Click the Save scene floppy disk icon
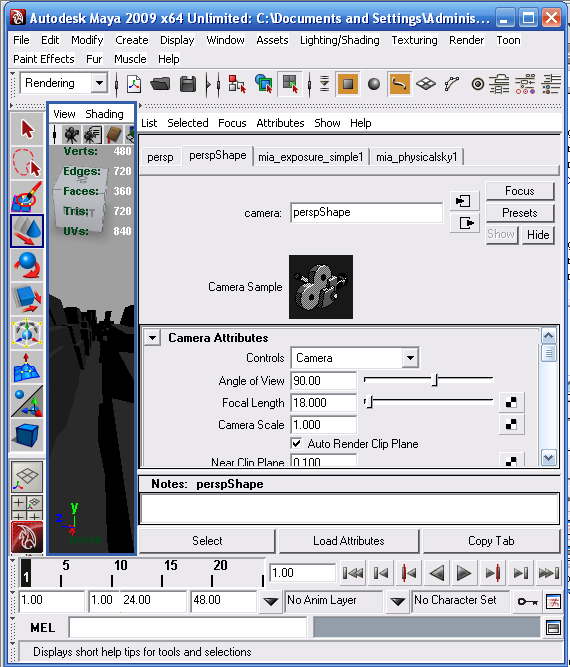Viewport: 570px width, 667px height. (188, 84)
